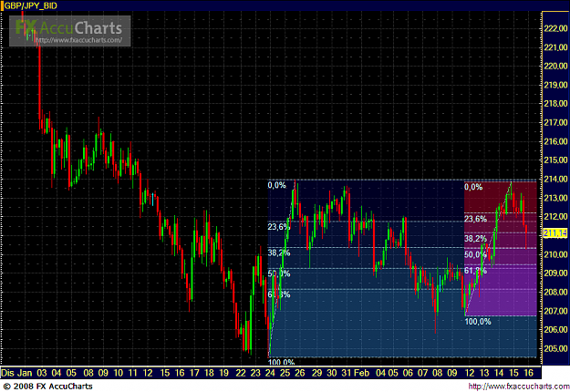570x392 pixels.
Task: Pick date 24 on the time axis
Action: 270,373
